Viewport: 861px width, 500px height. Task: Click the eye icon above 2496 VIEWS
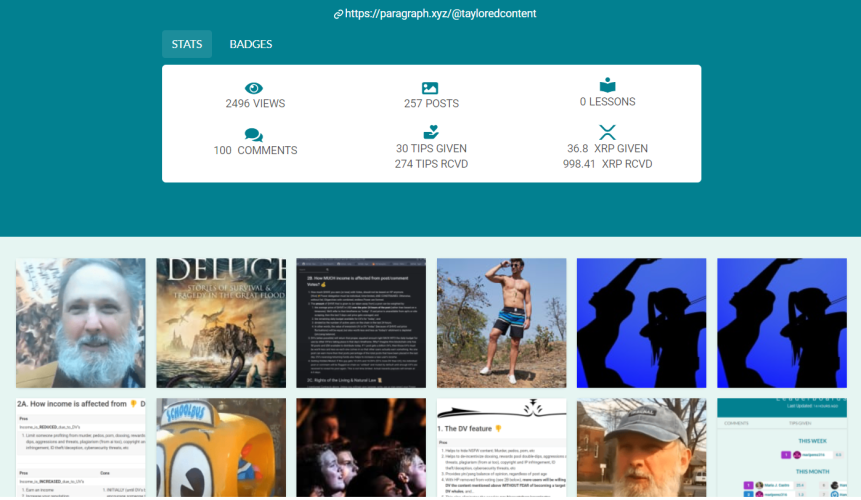click(254, 88)
